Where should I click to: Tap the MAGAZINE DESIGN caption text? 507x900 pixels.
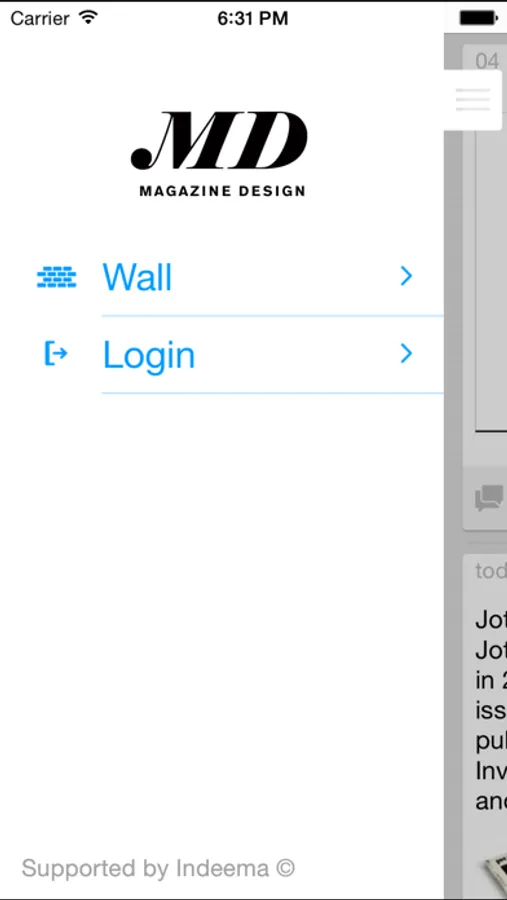(x=222, y=191)
